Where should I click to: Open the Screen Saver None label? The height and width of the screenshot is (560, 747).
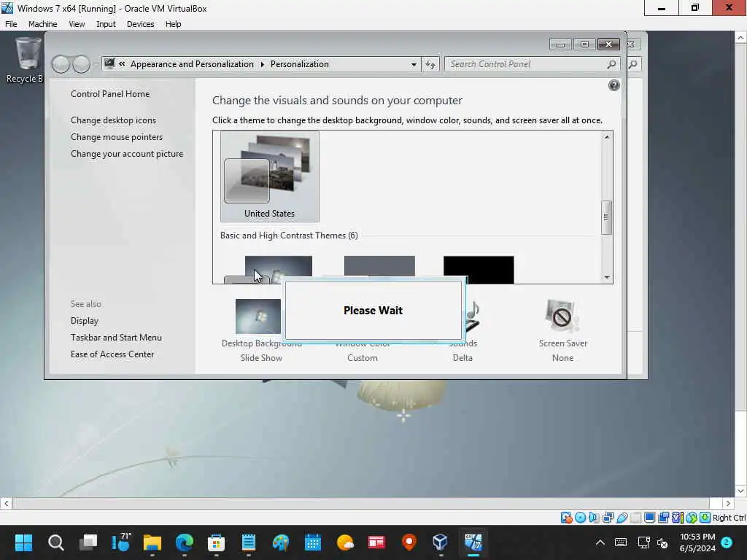pyautogui.click(x=562, y=358)
